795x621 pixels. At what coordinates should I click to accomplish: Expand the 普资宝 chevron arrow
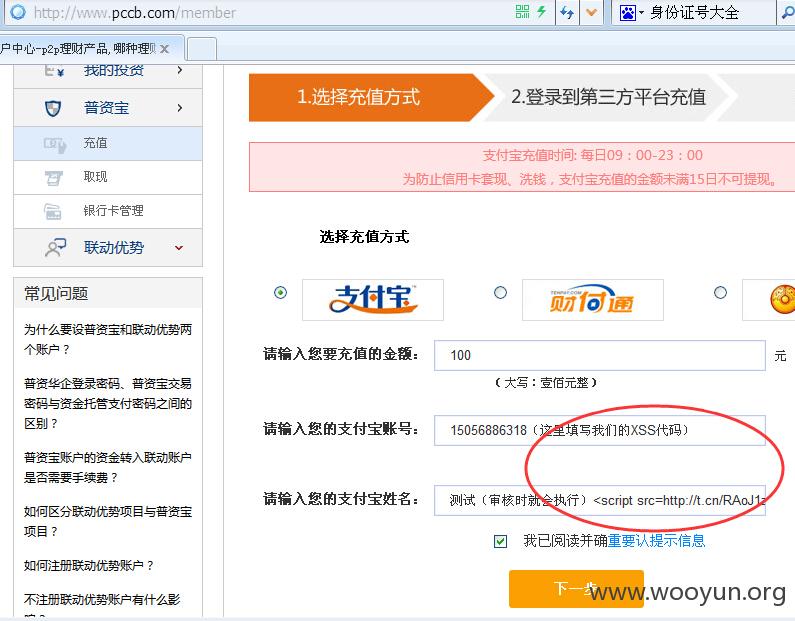pos(179,108)
